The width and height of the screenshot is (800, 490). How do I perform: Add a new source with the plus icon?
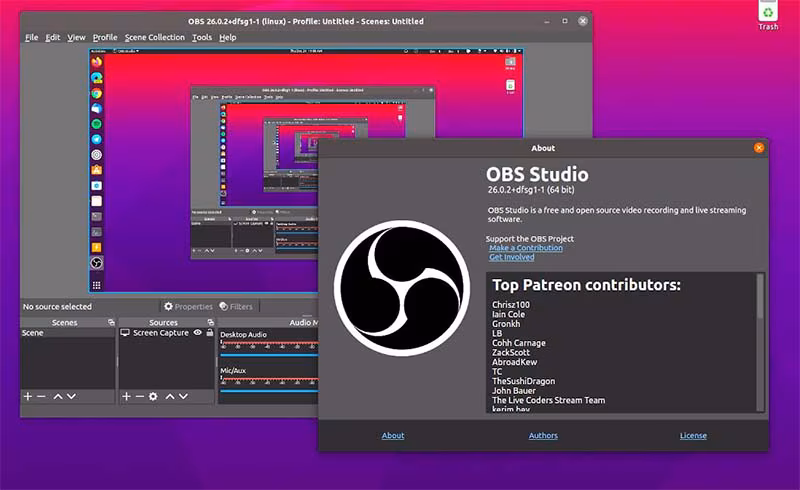(x=127, y=396)
